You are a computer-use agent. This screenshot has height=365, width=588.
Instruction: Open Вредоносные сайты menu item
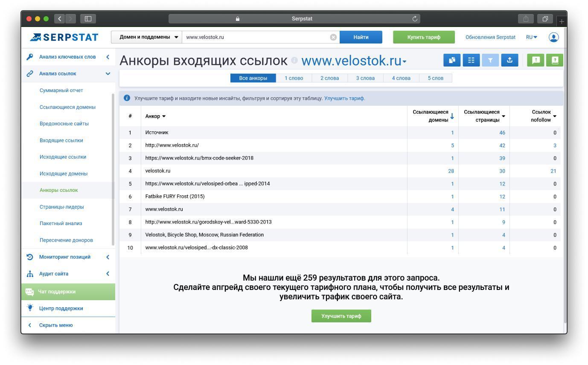point(64,124)
